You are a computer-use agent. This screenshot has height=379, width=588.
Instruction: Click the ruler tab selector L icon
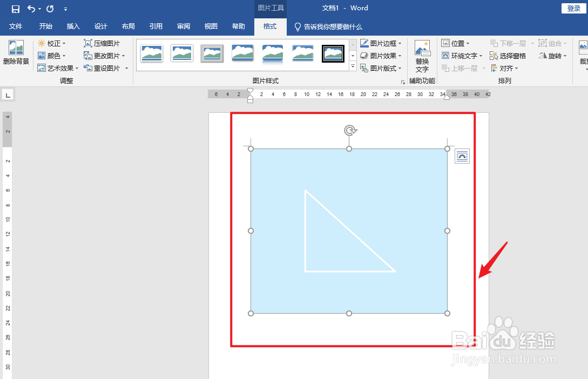point(8,95)
